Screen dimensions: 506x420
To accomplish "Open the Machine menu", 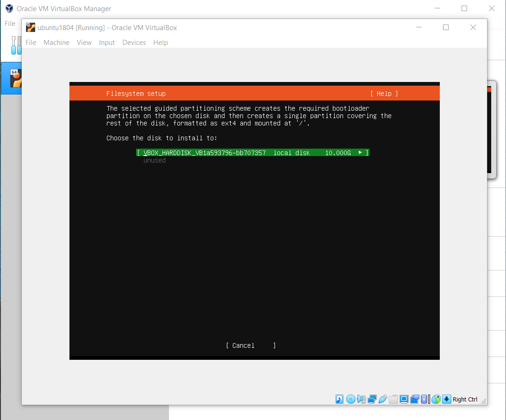I will (56, 43).
